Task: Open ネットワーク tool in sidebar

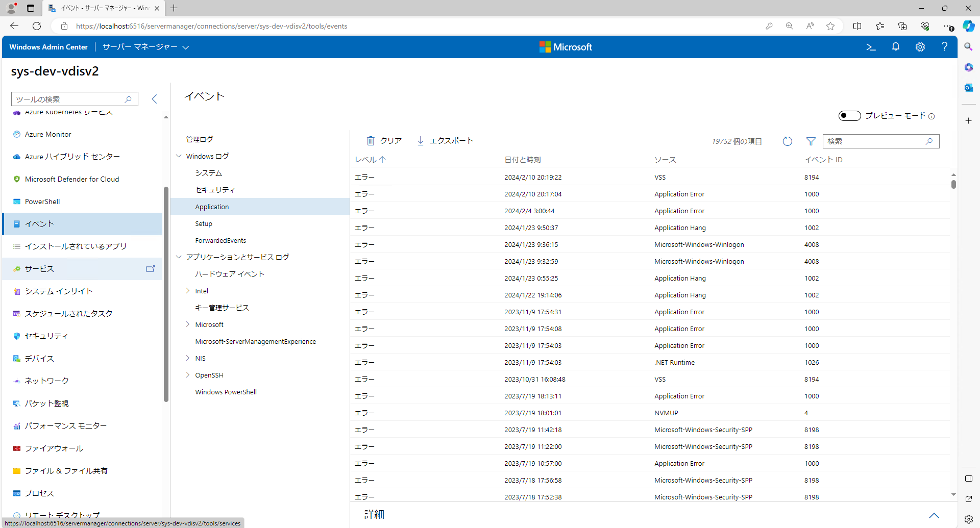Action: click(82, 381)
